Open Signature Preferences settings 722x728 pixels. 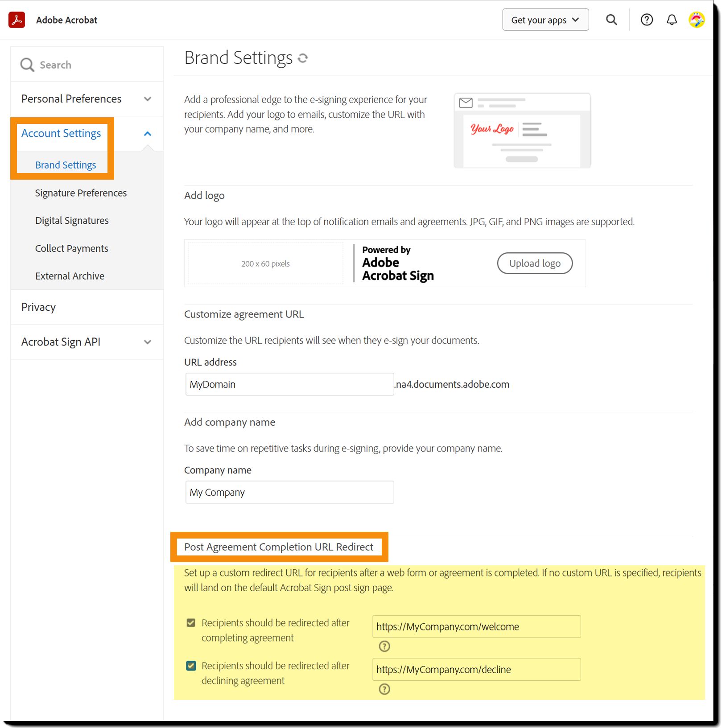tap(81, 193)
